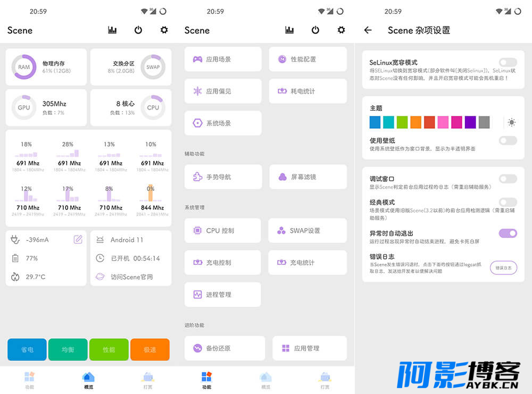Activate 均衡 balanced mode button
The height and width of the screenshot is (394, 532).
68,349
